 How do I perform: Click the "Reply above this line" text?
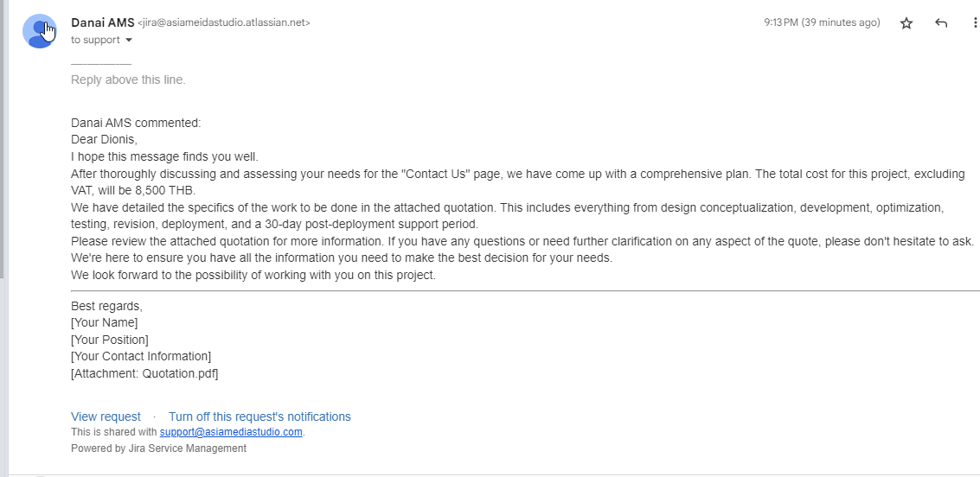click(x=128, y=79)
